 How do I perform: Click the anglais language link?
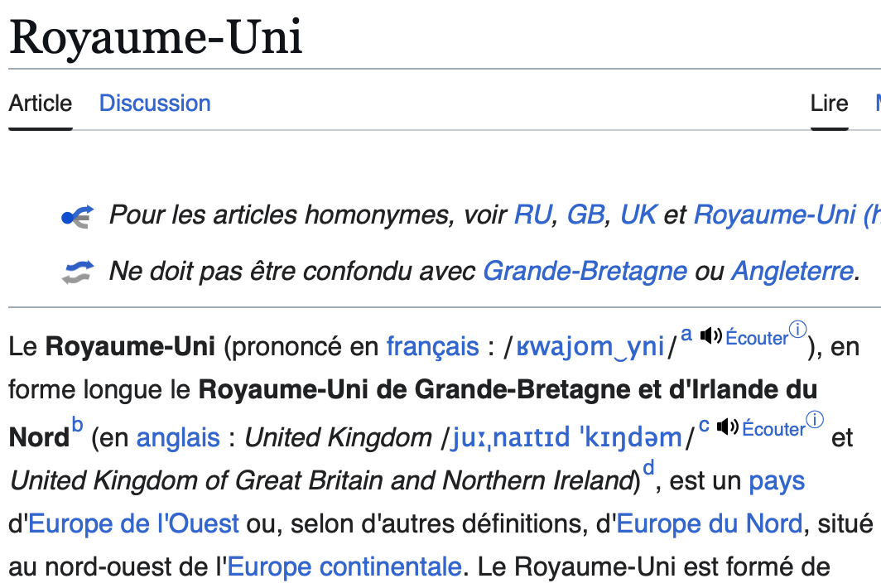coord(178,436)
